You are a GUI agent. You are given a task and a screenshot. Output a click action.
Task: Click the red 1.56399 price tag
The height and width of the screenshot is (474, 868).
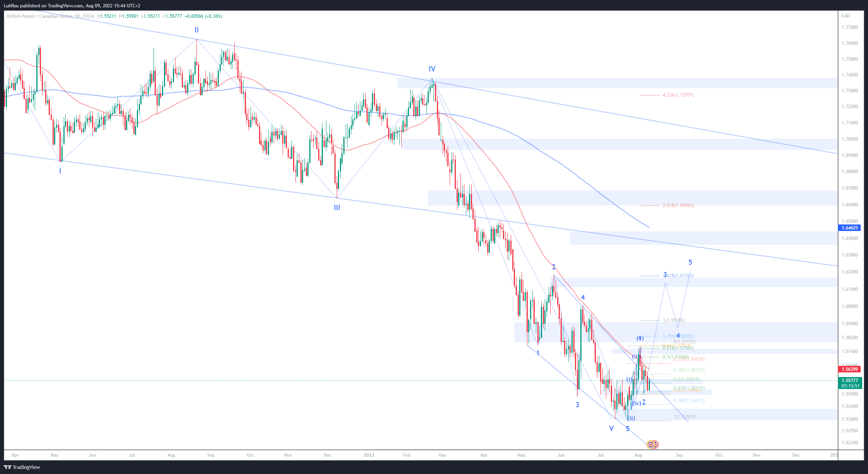[849, 369]
